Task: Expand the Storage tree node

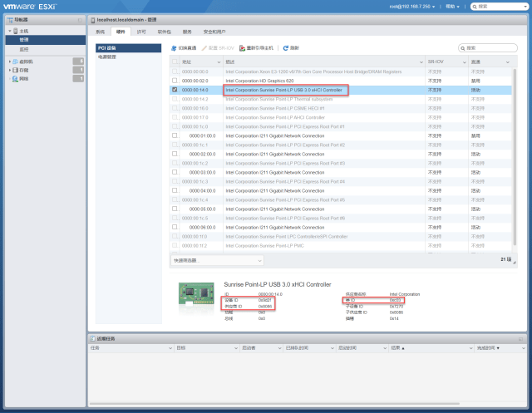Action: click(10, 70)
